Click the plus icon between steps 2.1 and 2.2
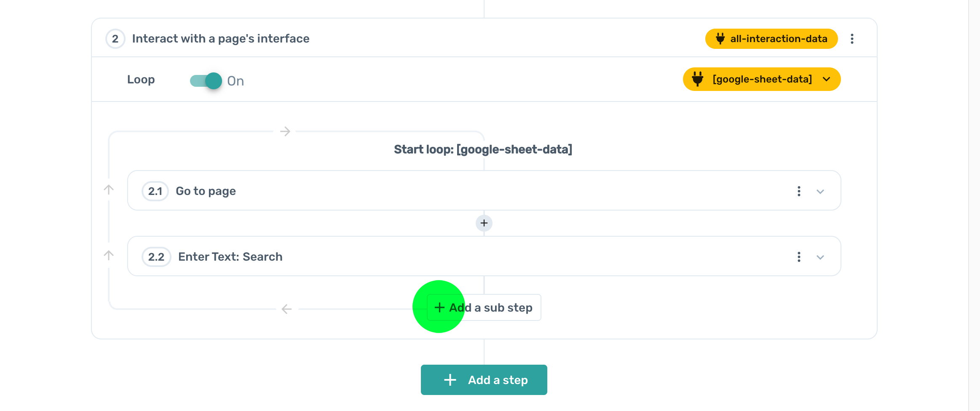Viewport: 980px width, 411px height. [x=484, y=223]
